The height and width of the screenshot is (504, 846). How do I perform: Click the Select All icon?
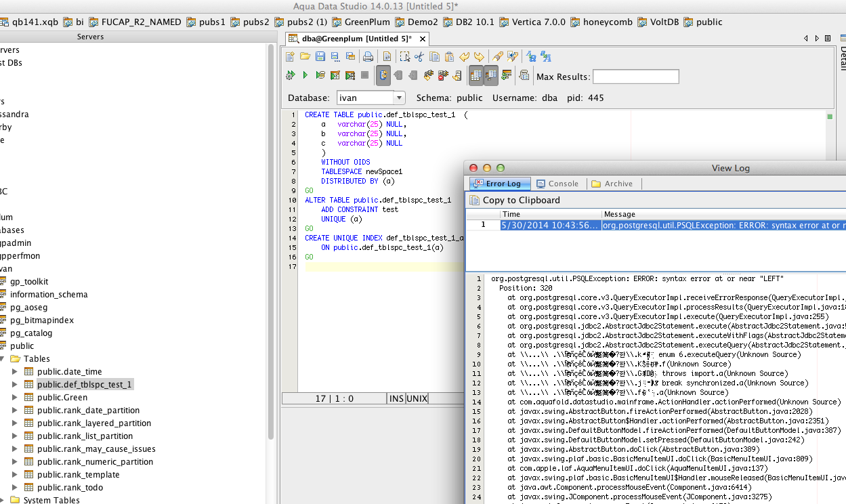point(405,57)
